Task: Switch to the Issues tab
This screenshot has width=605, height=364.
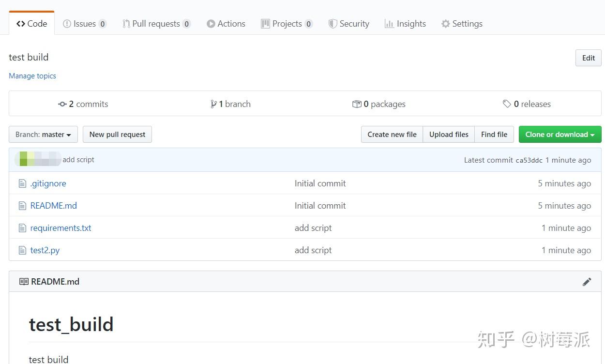Action: (84, 23)
